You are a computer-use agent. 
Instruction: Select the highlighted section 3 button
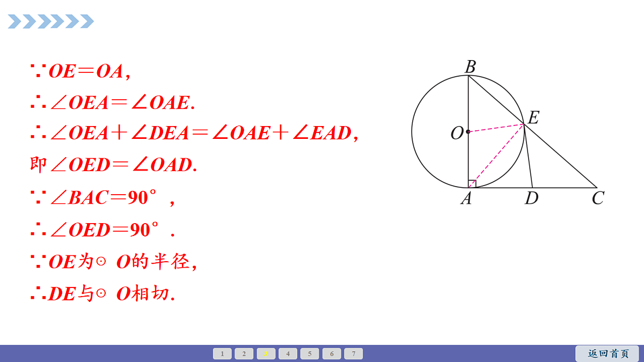pos(266,354)
